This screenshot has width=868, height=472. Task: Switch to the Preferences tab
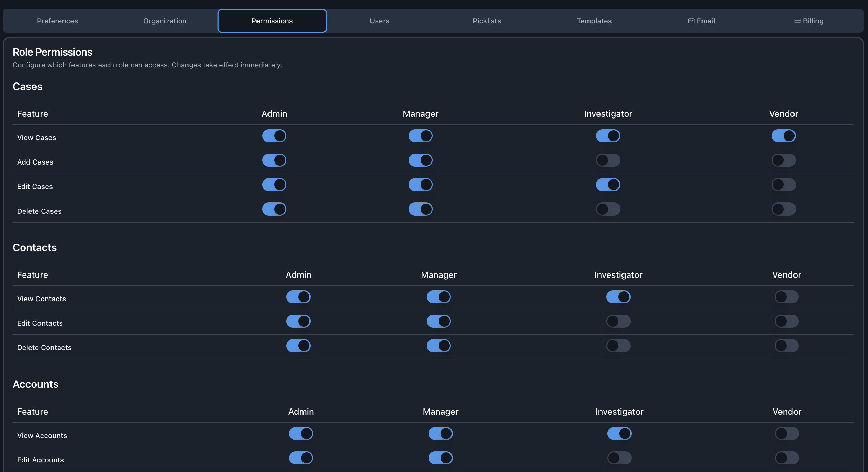[x=57, y=21]
